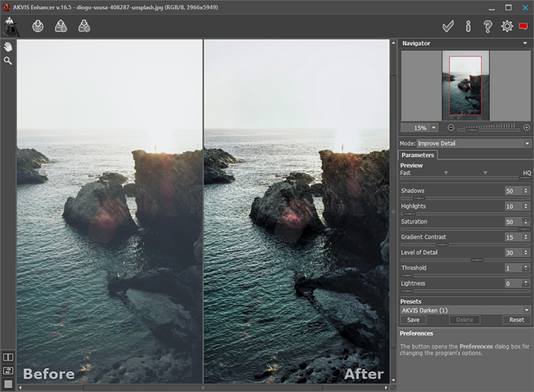Screen dimensions: 534x392
Task: Click the Navigator thumbnail preview
Action: [465, 85]
